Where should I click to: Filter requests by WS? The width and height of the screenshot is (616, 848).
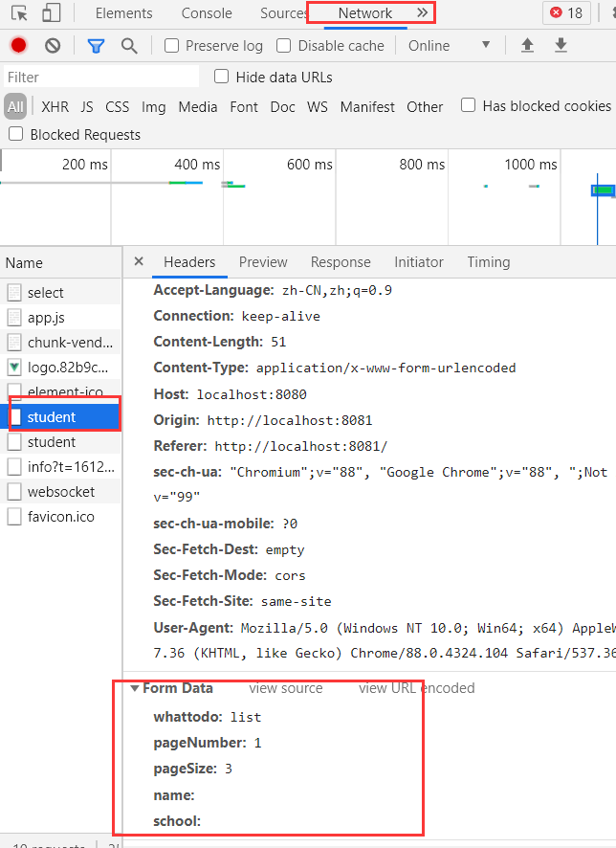[318, 107]
